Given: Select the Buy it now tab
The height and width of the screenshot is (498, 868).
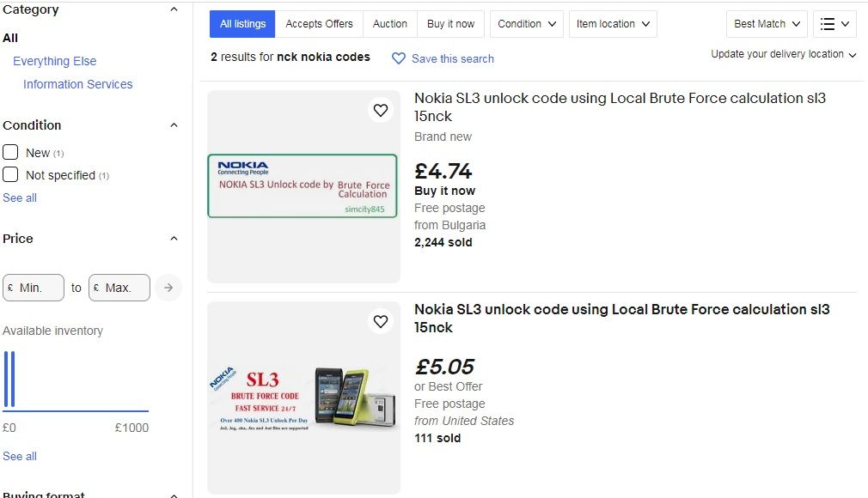Looking at the screenshot, I should (x=450, y=24).
